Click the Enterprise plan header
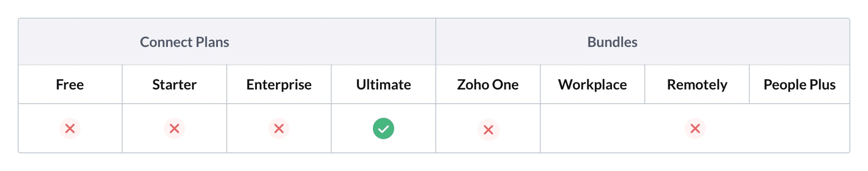Image resolution: width=868 pixels, height=171 pixels. pos(279,85)
